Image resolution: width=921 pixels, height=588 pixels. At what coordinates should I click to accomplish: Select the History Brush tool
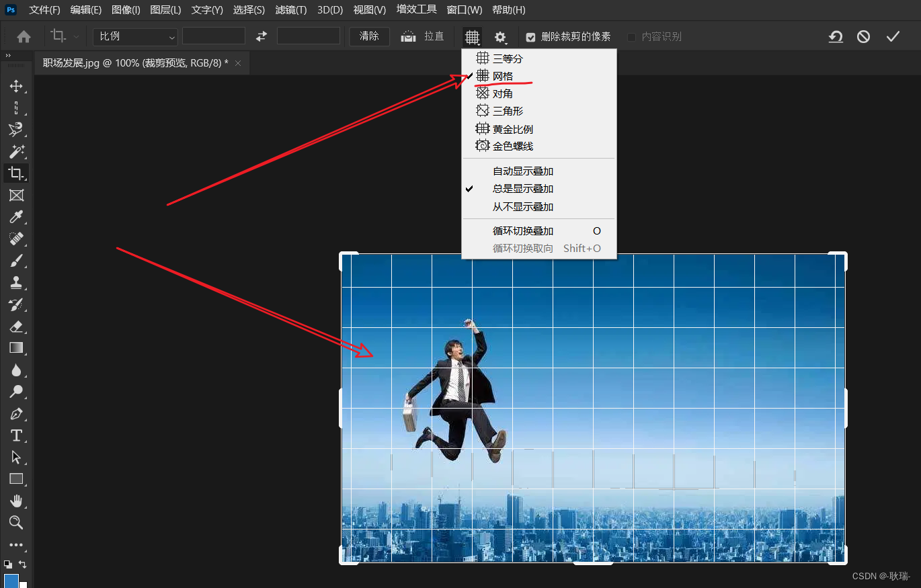(16, 304)
